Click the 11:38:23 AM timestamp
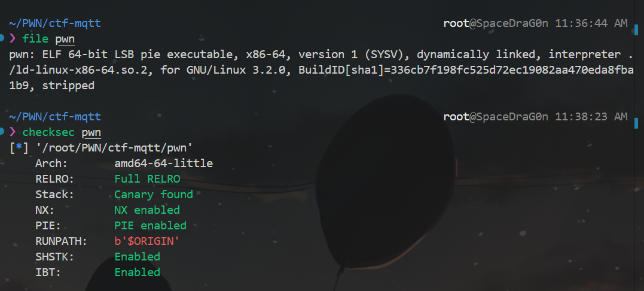This screenshot has height=291, width=644. (591, 117)
